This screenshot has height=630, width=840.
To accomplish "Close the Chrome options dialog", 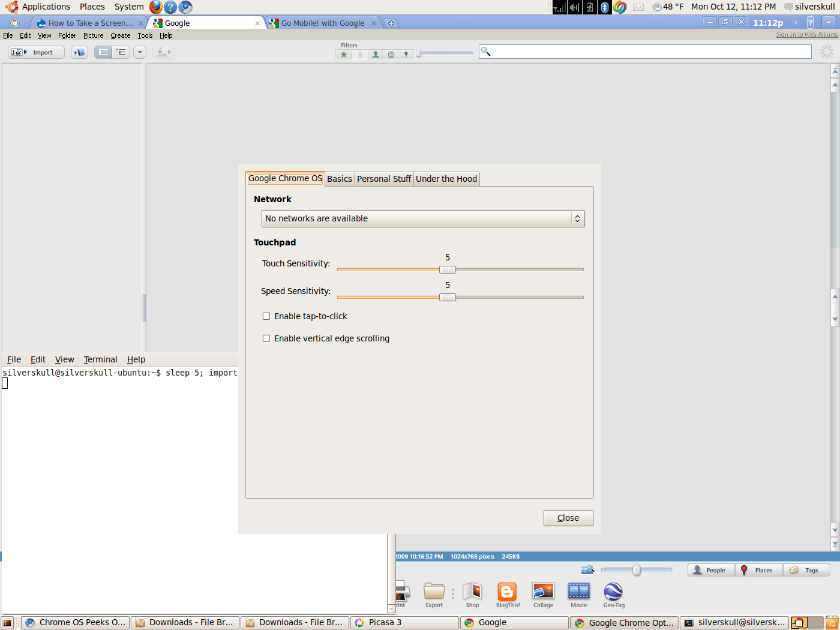I will point(568,518).
